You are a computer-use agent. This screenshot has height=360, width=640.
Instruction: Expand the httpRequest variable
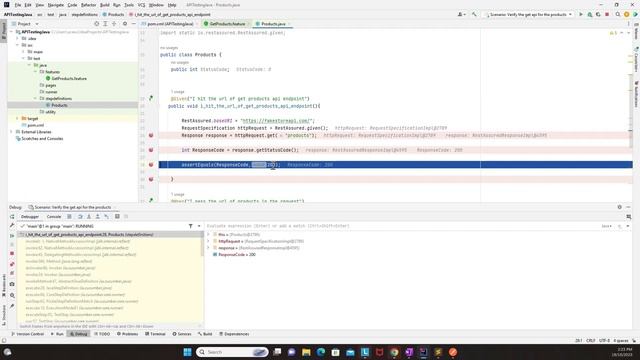(209, 241)
